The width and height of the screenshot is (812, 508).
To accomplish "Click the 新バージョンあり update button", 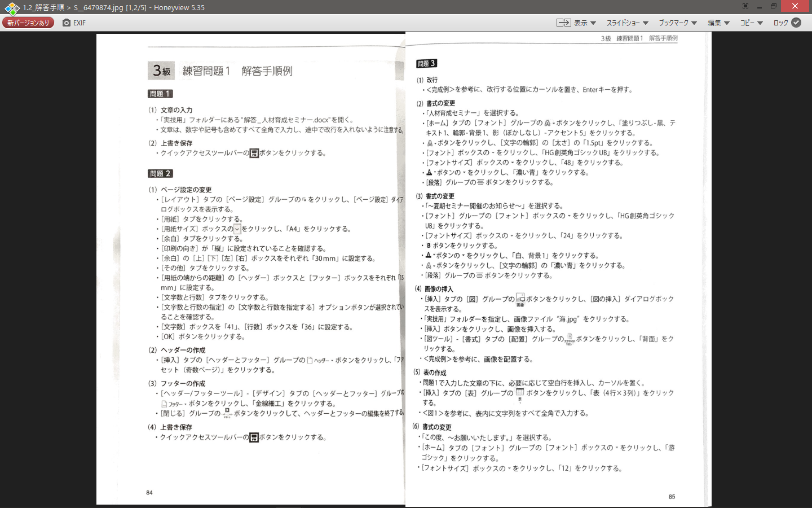I will click(28, 23).
